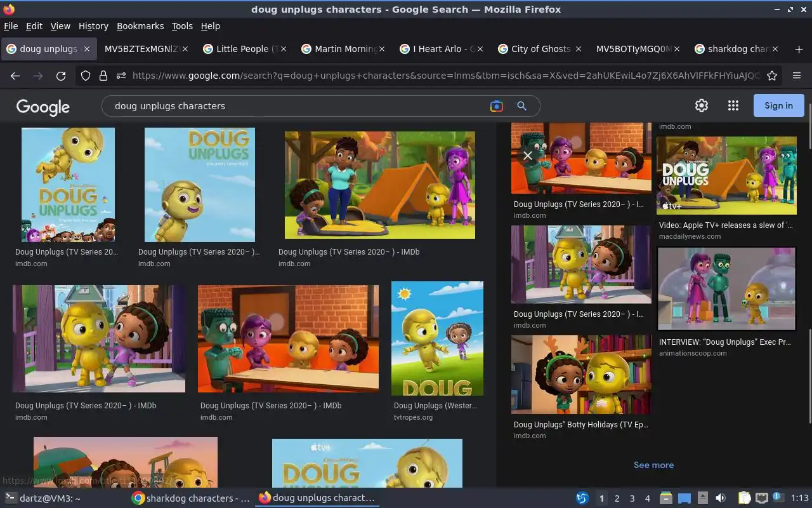Close the 'Little People' tab
This screenshot has width=812, height=508.
click(x=284, y=49)
